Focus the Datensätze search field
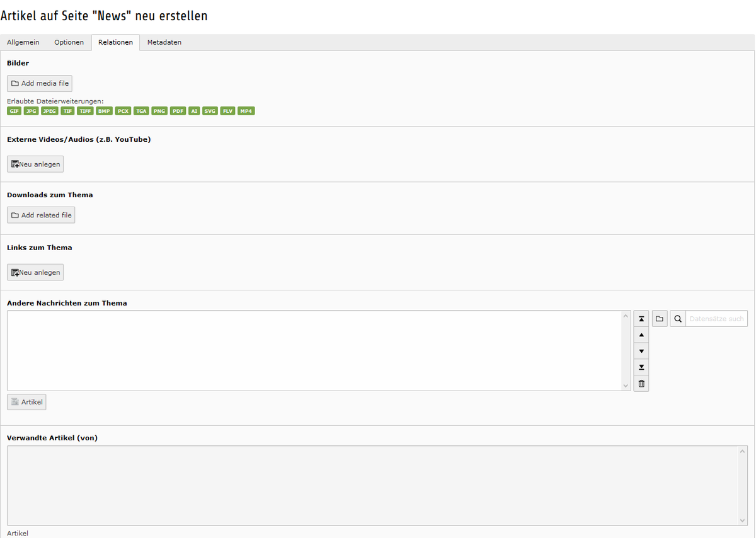This screenshot has height=538, width=756. [716, 319]
